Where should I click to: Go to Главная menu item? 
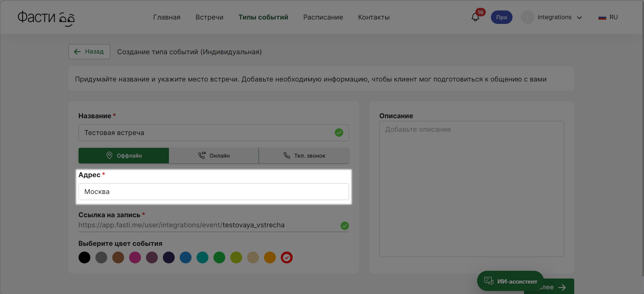167,17
